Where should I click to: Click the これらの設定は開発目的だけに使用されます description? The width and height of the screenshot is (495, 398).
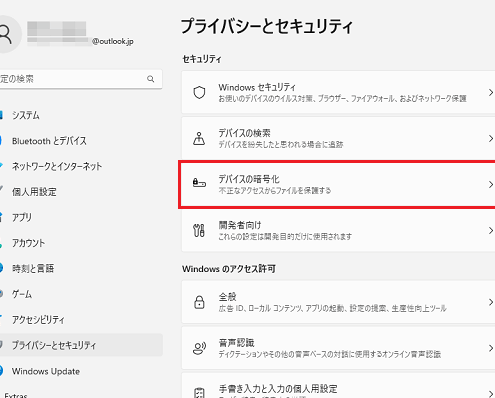285,237
